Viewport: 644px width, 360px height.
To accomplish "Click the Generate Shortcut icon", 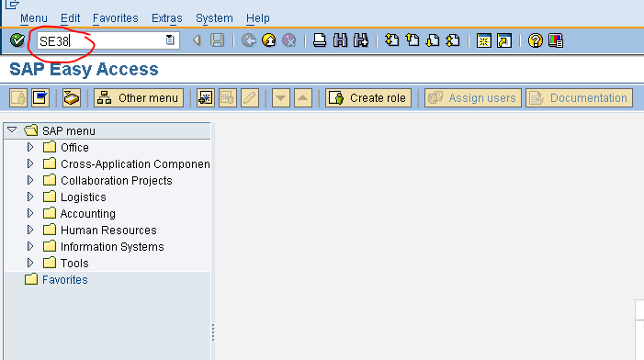I will tap(504, 40).
